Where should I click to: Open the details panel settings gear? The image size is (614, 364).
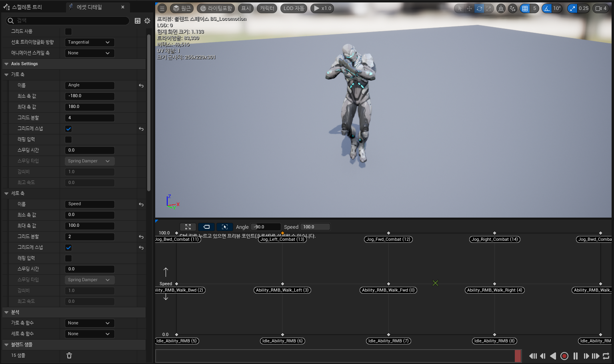tap(147, 21)
